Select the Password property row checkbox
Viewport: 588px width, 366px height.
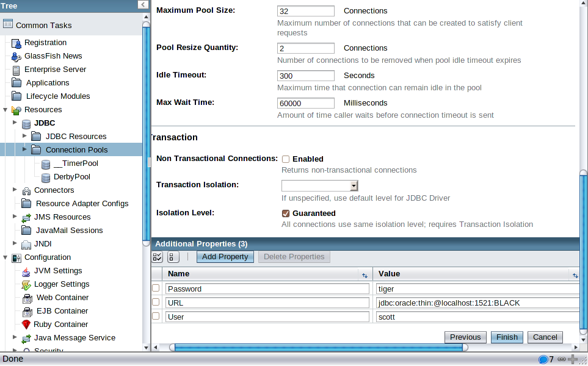(x=156, y=288)
